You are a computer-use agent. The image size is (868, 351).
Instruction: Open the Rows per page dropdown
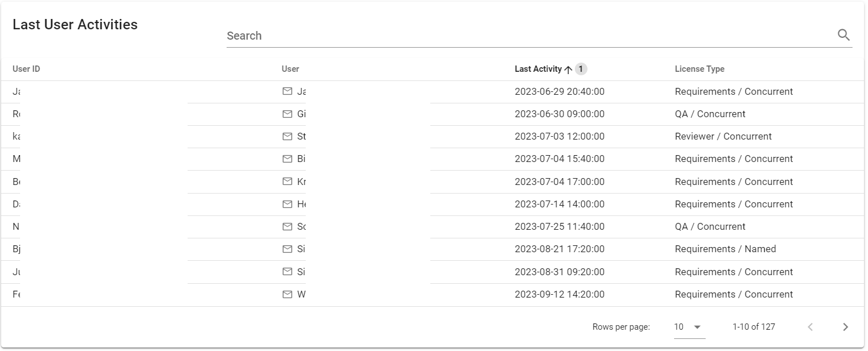click(x=688, y=327)
